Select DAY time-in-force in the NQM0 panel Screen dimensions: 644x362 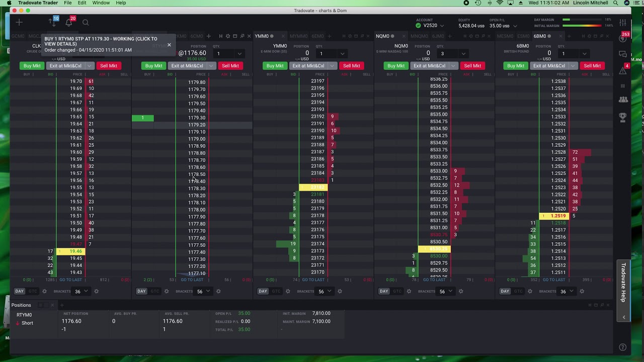point(384,291)
